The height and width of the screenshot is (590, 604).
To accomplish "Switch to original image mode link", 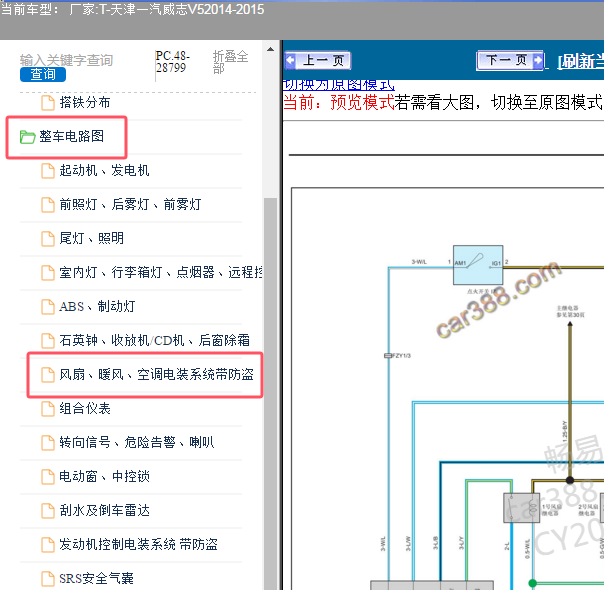I will 338,84.
